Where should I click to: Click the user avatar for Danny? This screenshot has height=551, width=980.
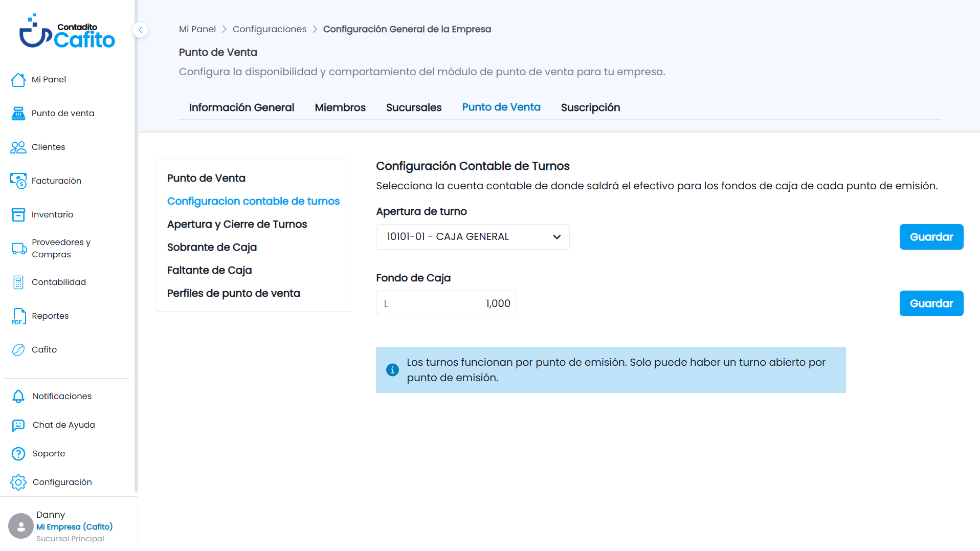click(x=21, y=526)
